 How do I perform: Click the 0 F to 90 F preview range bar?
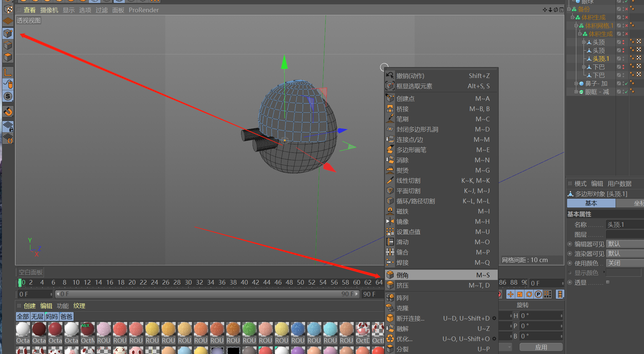[x=207, y=294]
